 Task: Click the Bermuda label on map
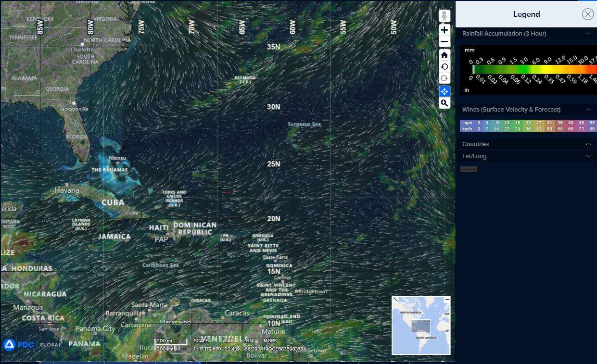pos(245,79)
